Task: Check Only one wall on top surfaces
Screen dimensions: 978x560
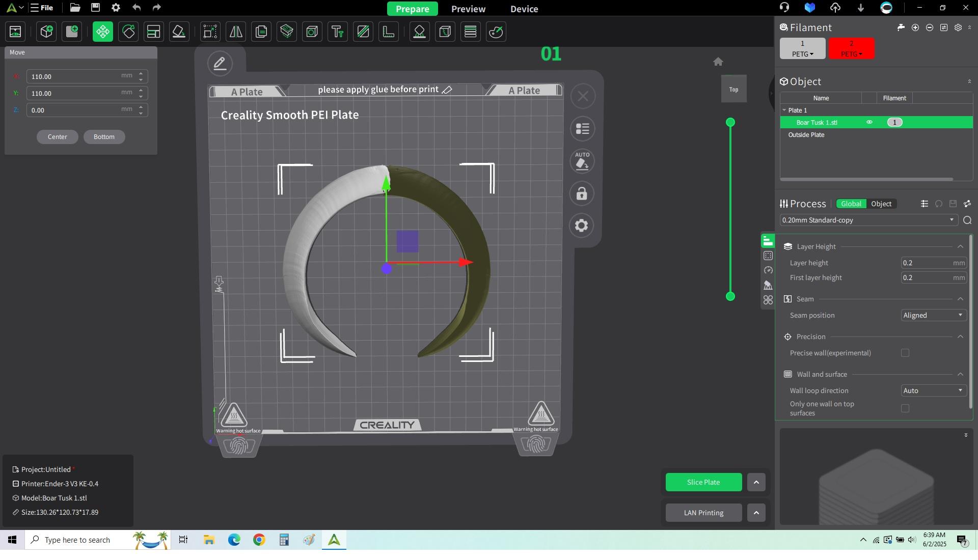Action: point(905,409)
